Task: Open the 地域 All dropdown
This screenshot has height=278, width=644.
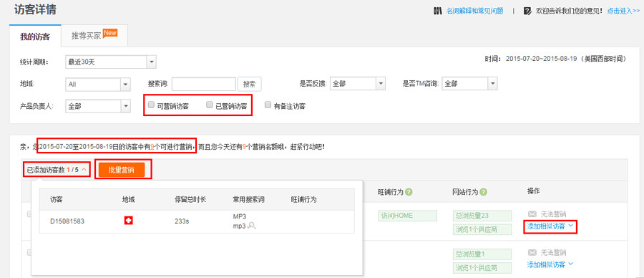Action: [x=98, y=84]
